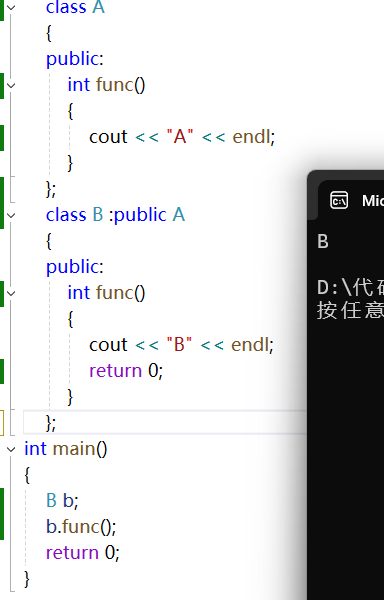The image size is (384, 600).
Task: Click the int main() signature
Action: coord(66,448)
